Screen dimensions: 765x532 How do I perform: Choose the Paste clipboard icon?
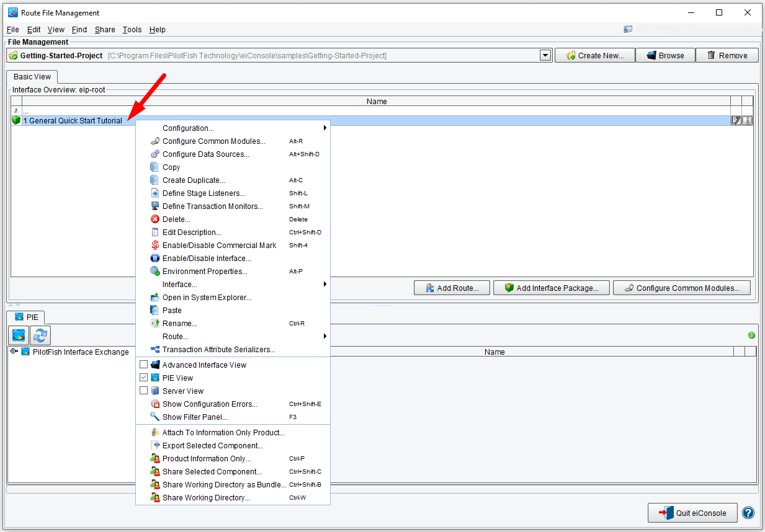(x=155, y=311)
